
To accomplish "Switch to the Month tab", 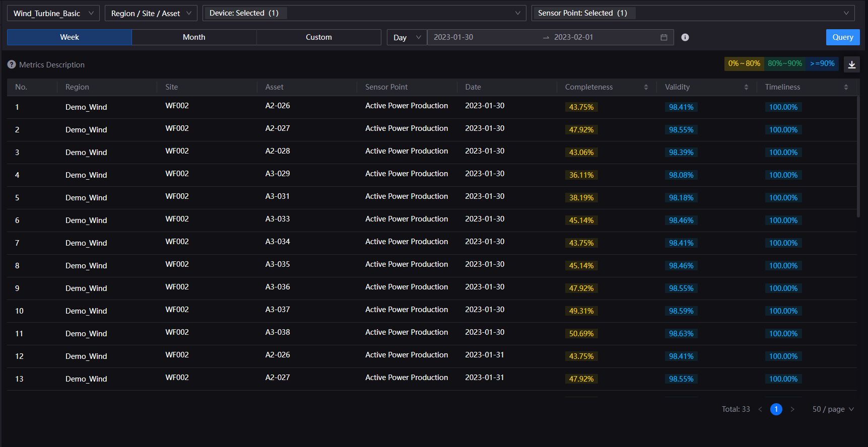I will click(x=194, y=37).
